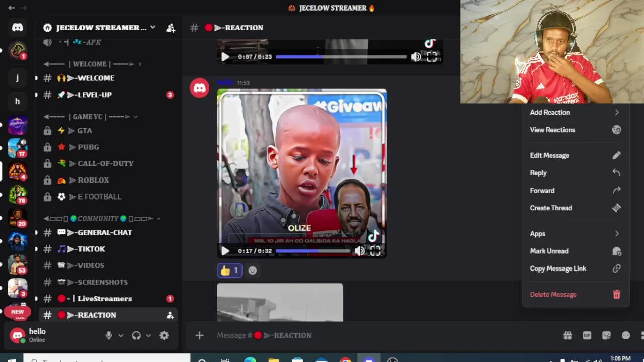Play the boy interview video

point(225,251)
